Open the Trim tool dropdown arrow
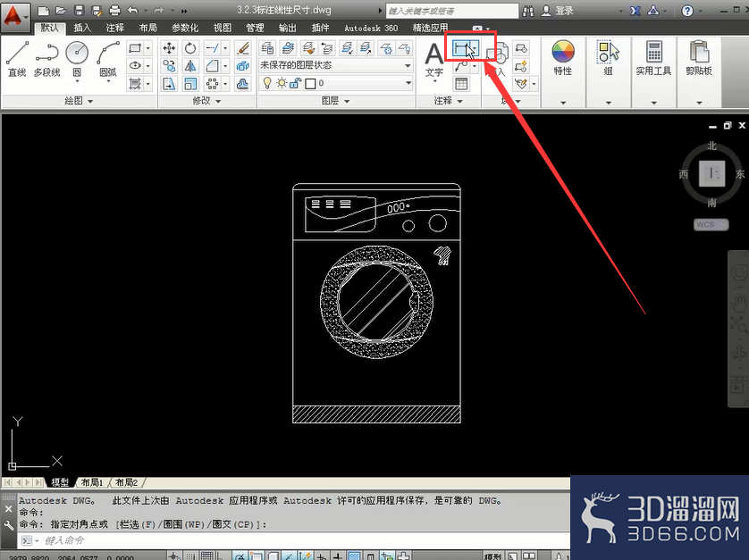The height and width of the screenshot is (560, 749). pyautogui.click(x=225, y=47)
